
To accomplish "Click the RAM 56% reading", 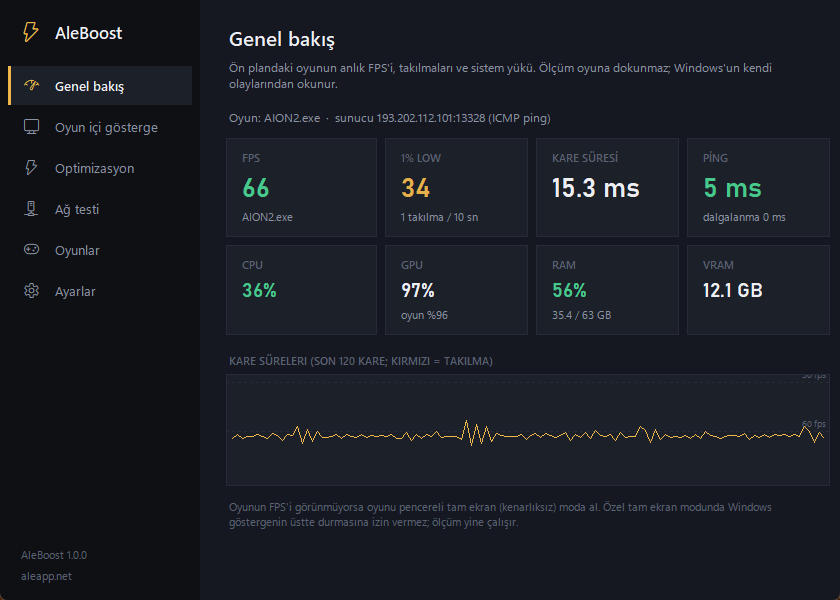I will (569, 290).
